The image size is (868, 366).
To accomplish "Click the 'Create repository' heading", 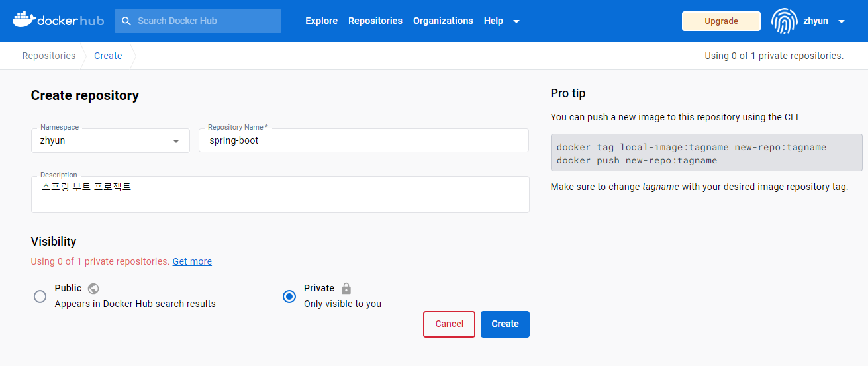I will pos(85,95).
